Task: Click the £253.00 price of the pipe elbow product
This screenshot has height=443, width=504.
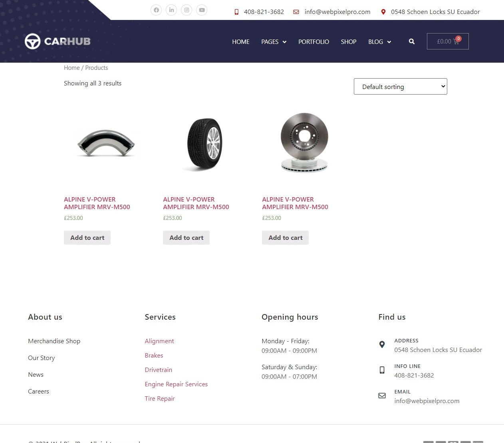Action: [x=73, y=218]
